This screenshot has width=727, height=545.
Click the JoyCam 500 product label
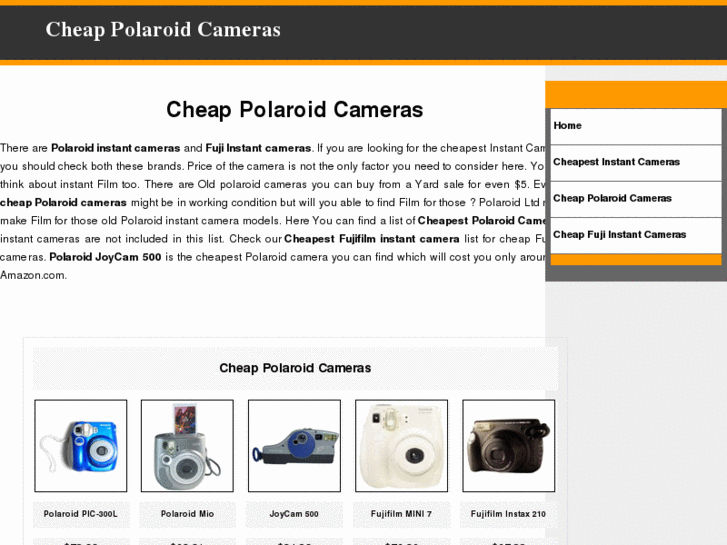pos(294,514)
